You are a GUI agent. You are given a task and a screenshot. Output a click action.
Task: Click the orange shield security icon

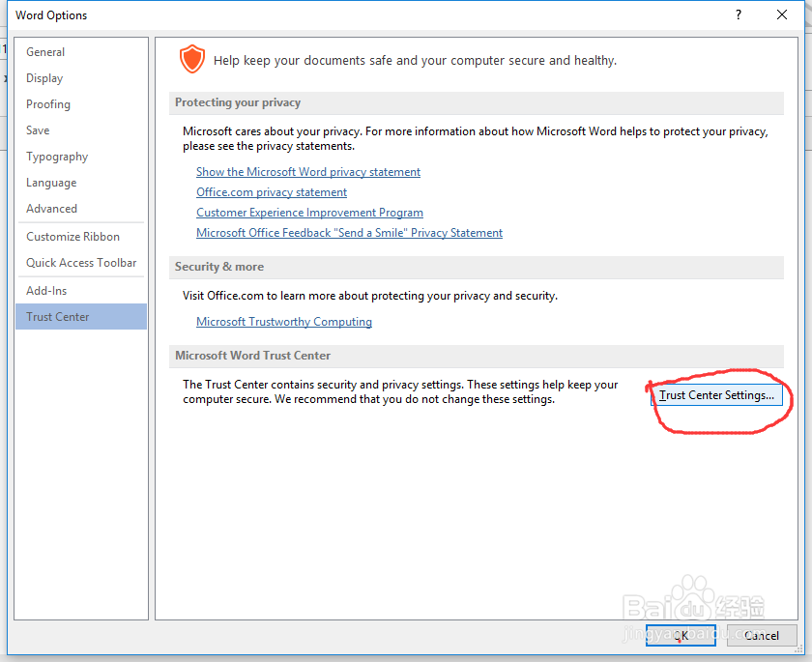(x=192, y=59)
